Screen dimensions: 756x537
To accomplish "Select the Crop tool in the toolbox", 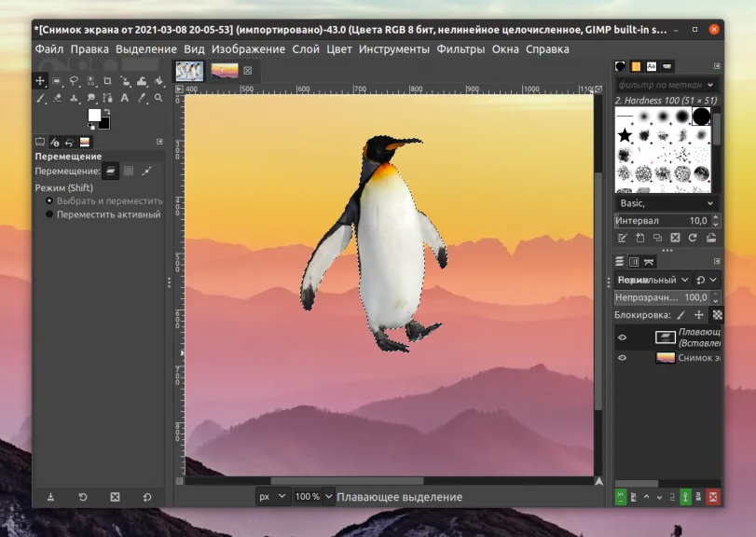I will click(x=109, y=80).
